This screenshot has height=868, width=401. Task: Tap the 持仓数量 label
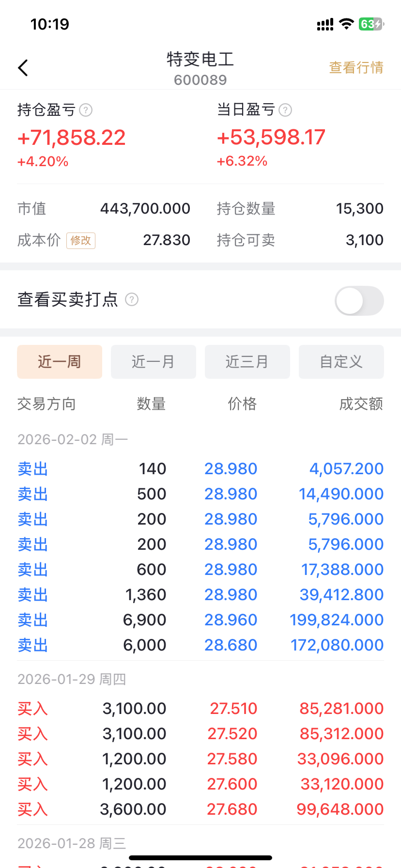point(246,209)
